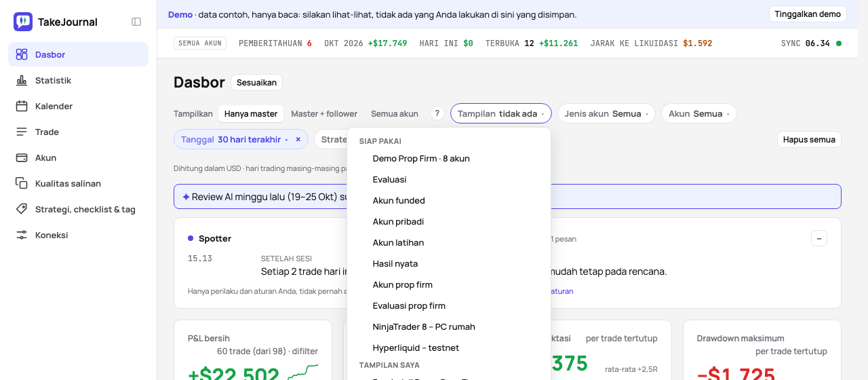Choose Akun funded from the preset list
The image size is (868, 380).
coord(449,200)
